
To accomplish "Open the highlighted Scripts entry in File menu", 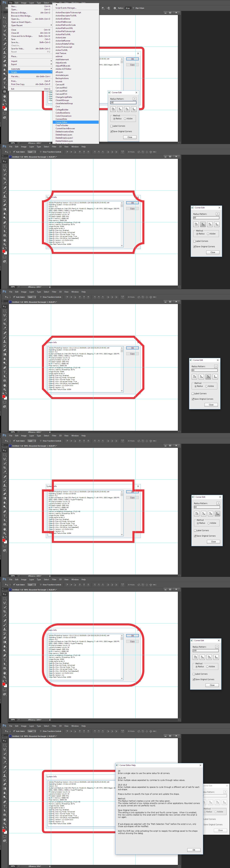I will [x=30, y=72].
